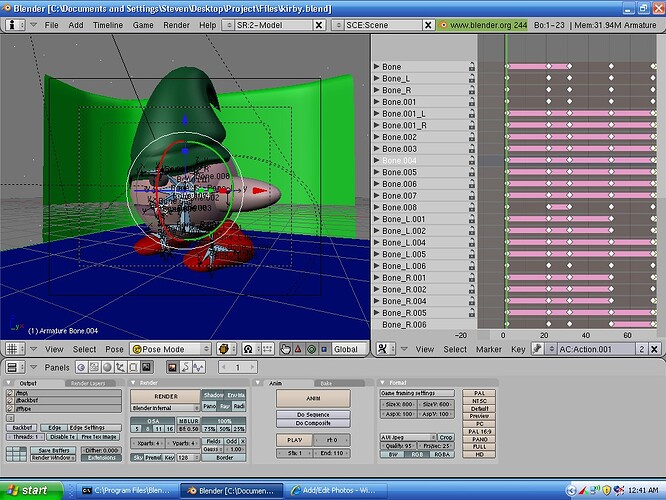Open the Timeline menu

108,25
